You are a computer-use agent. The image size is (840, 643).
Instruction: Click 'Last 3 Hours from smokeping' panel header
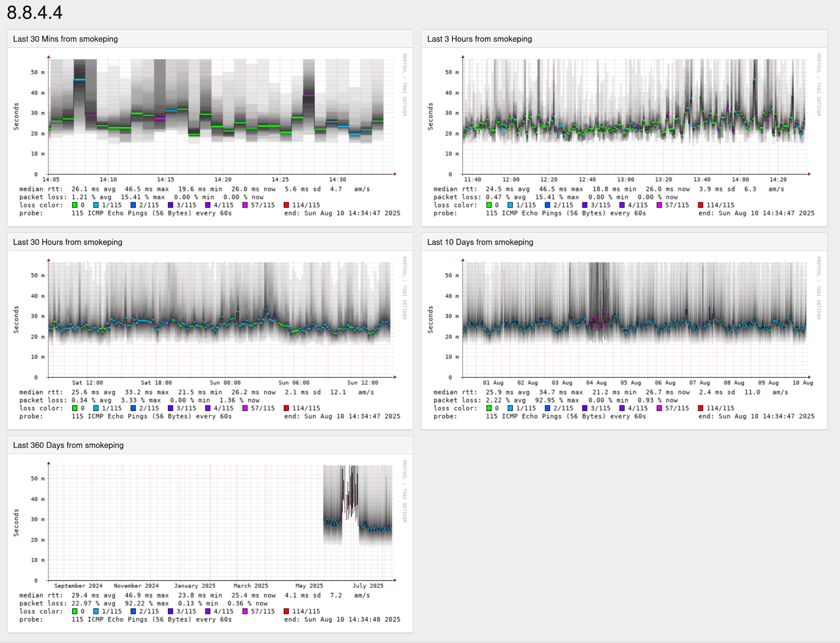479,39
